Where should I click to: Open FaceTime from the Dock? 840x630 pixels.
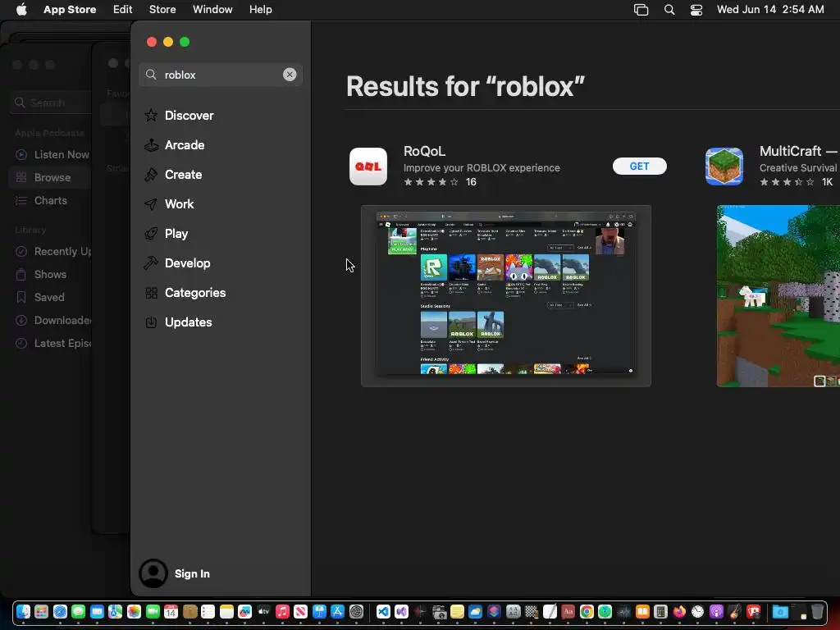pos(153,611)
